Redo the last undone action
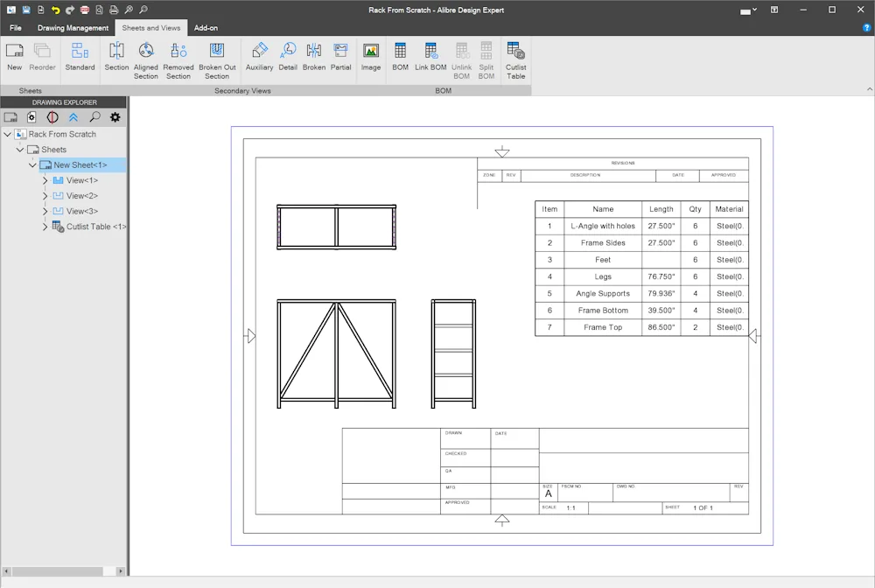Viewport: 875px width, 588px height. click(x=70, y=10)
